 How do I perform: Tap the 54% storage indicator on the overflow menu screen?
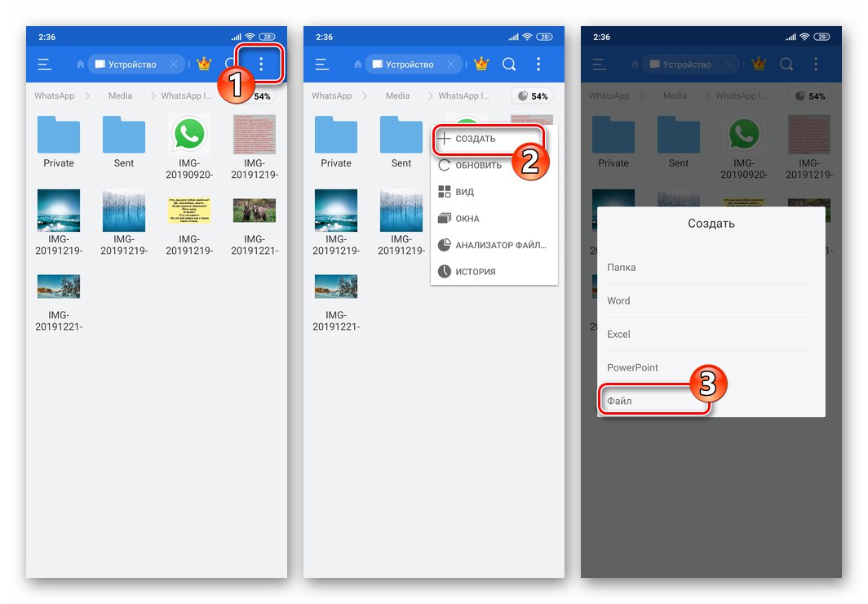[x=533, y=96]
